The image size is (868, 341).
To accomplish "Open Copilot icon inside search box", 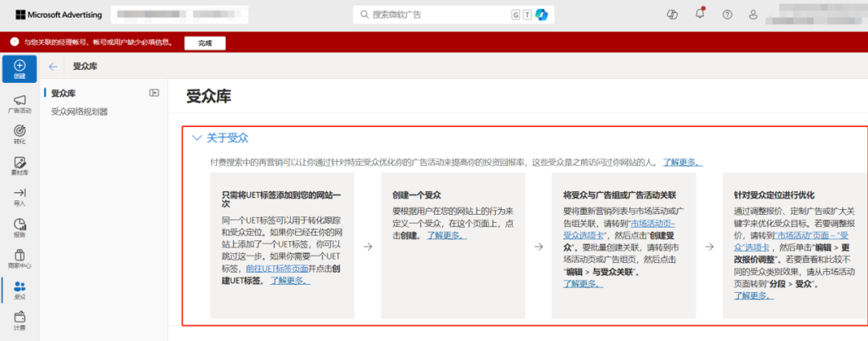I will (542, 15).
